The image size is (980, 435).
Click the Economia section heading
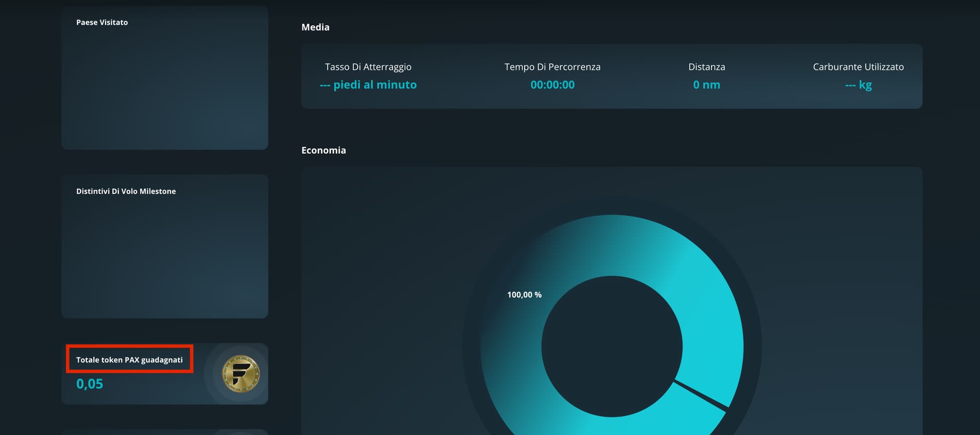(324, 151)
